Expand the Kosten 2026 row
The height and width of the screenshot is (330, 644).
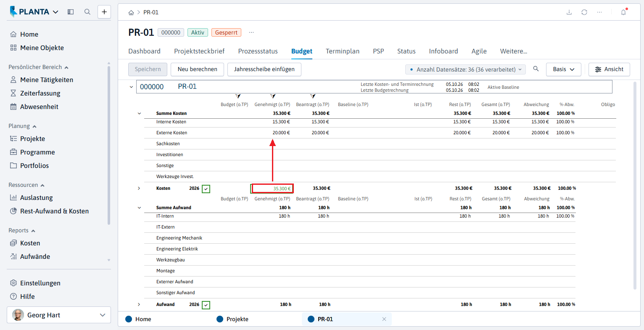[139, 188]
